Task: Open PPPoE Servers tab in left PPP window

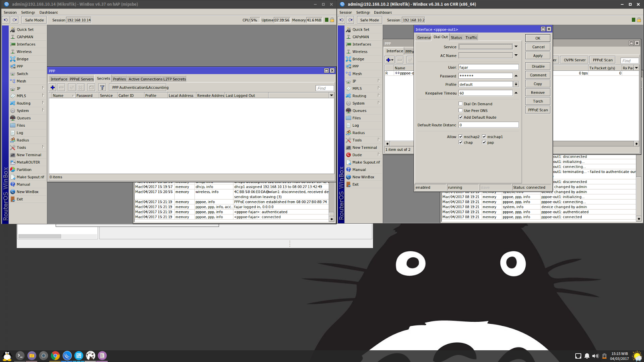Action: [x=82, y=79]
